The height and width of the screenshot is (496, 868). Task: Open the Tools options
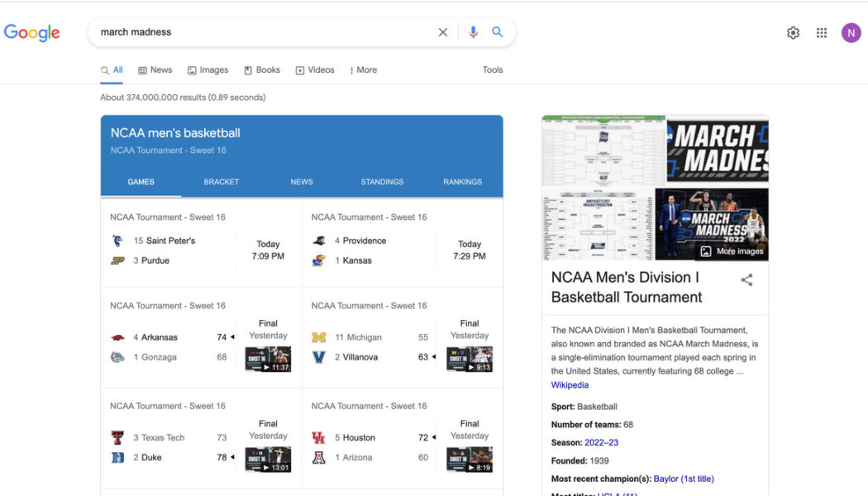492,70
